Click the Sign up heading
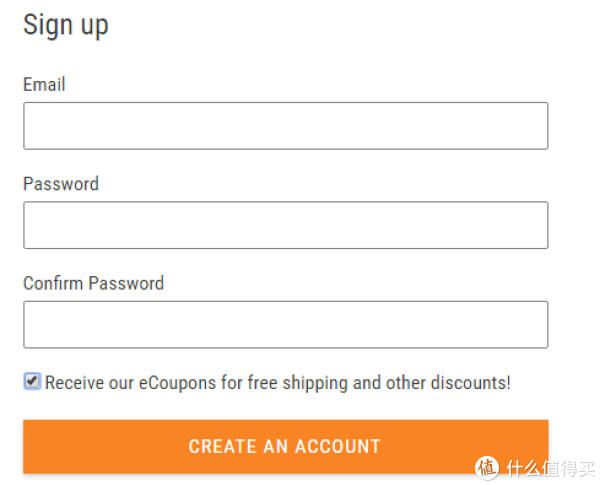The height and width of the screenshot is (486, 600). 66,26
